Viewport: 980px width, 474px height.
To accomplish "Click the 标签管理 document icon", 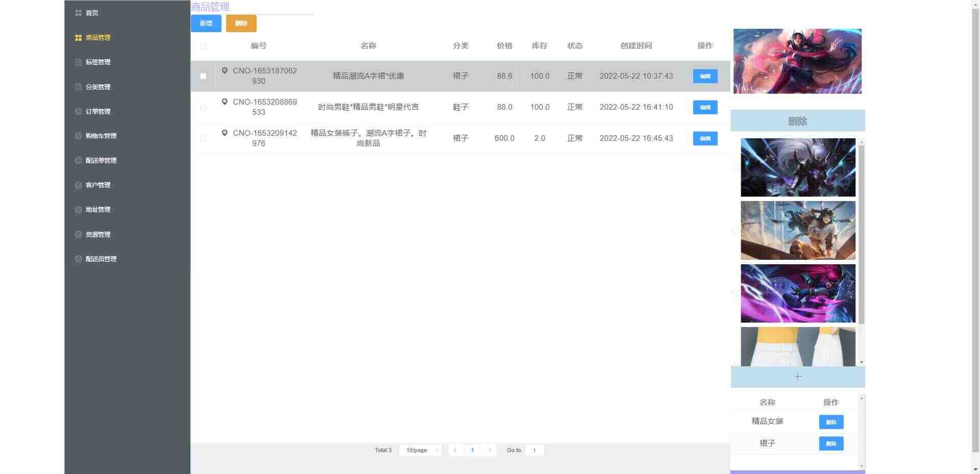I will point(78,62).
